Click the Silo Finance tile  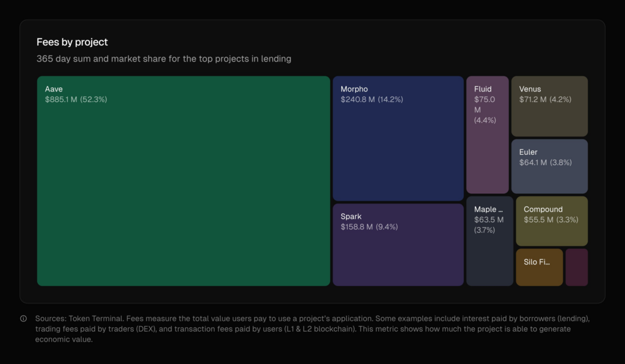click(x=539, y=267)
